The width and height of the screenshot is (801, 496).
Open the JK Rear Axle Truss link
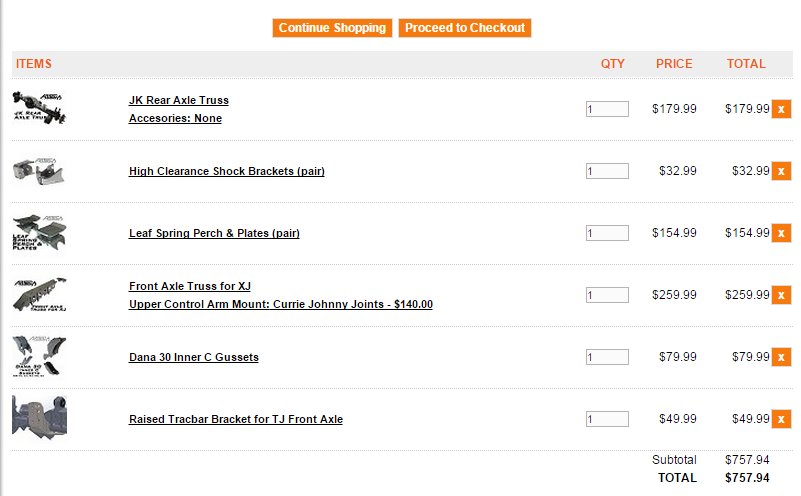coord(179,100)
